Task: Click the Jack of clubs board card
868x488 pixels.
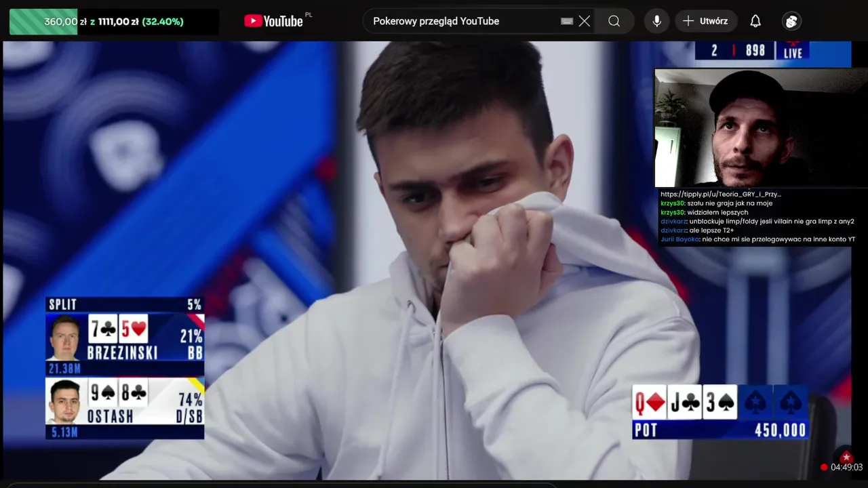Action: 685,403
